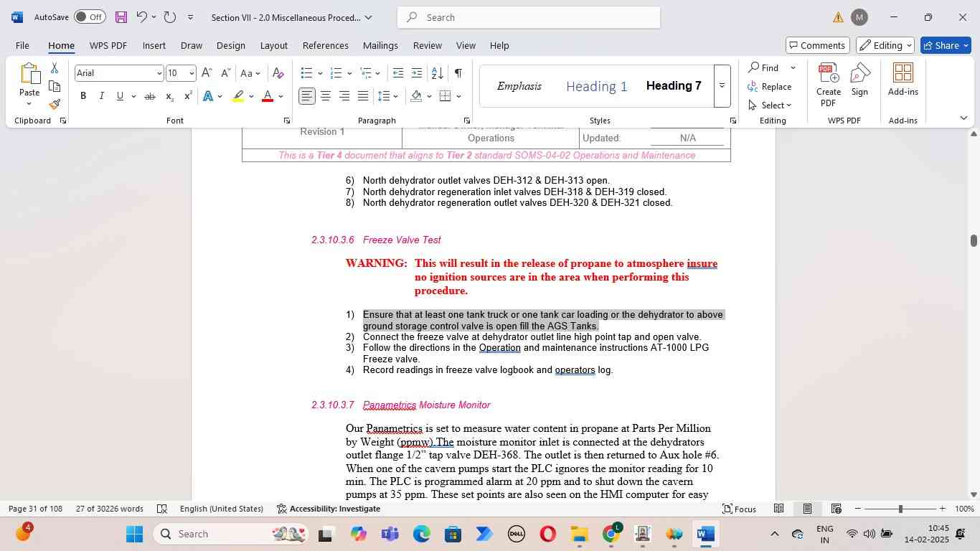Toggle strikethrough on selected text
The image size is (980, 551).
point(150,96)
